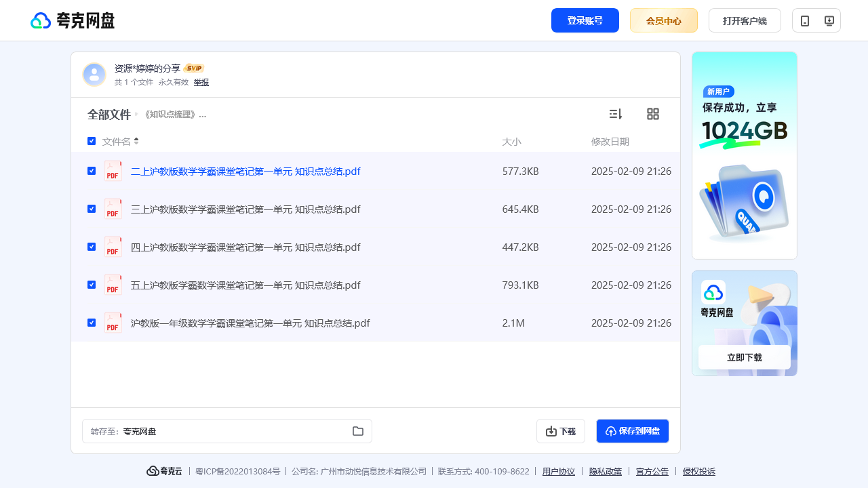
Task: Click the 2.1M size value
Action: click(x=513, y=323)
